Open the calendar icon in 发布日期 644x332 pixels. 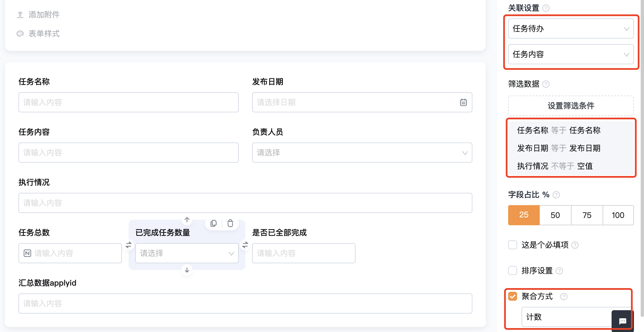coord(463,102)
